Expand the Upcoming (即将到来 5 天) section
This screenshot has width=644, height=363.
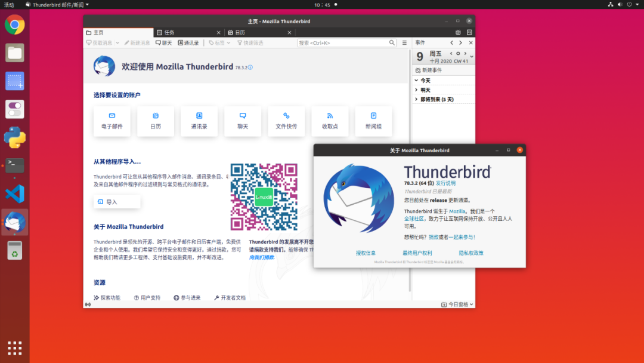point(416,100)
